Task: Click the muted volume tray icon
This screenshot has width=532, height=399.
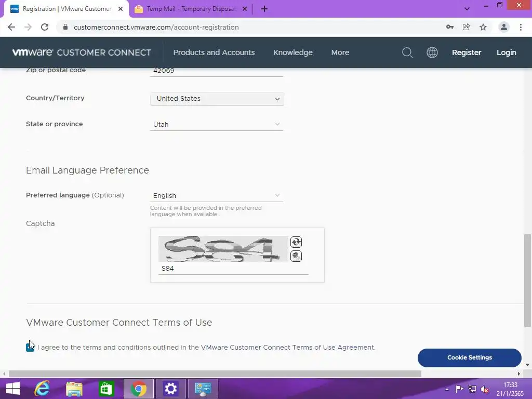Action: coord(485,389)
